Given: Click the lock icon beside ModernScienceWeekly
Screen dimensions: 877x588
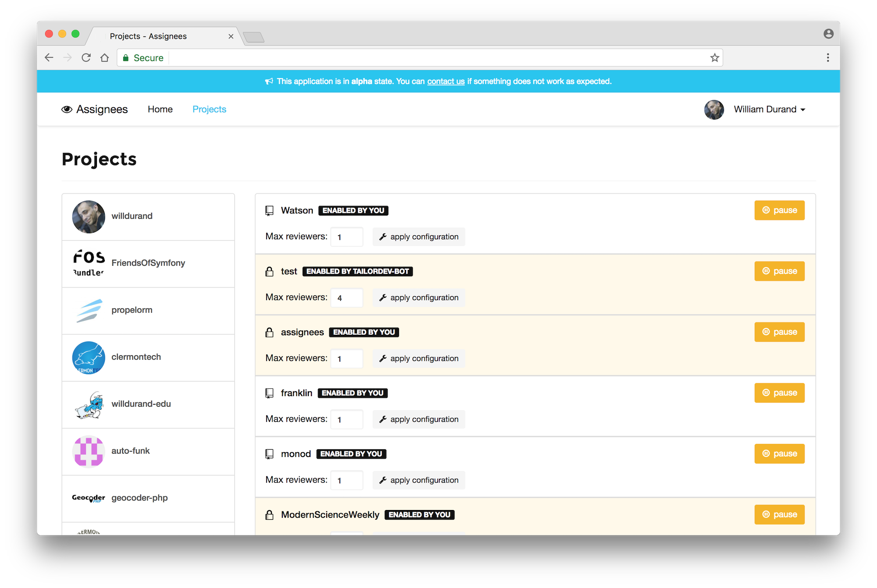Looking at the screenshot, I should click(269, 515).
